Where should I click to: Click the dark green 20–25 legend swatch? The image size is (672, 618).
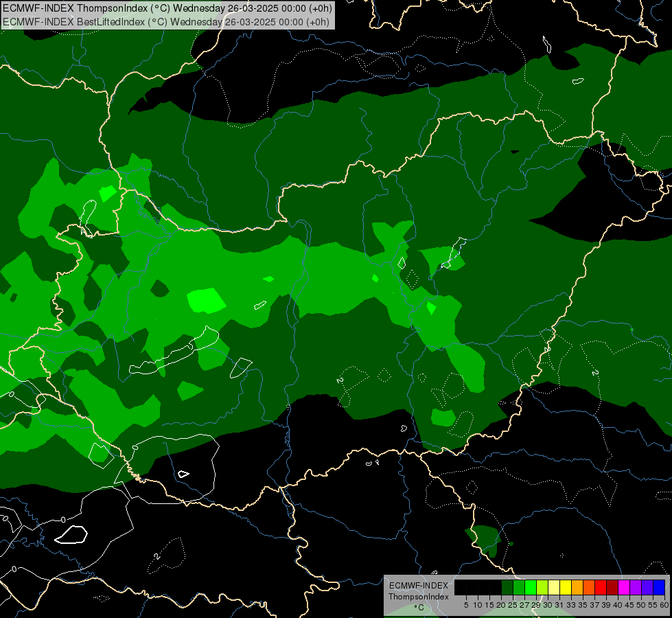pos(507,587)
